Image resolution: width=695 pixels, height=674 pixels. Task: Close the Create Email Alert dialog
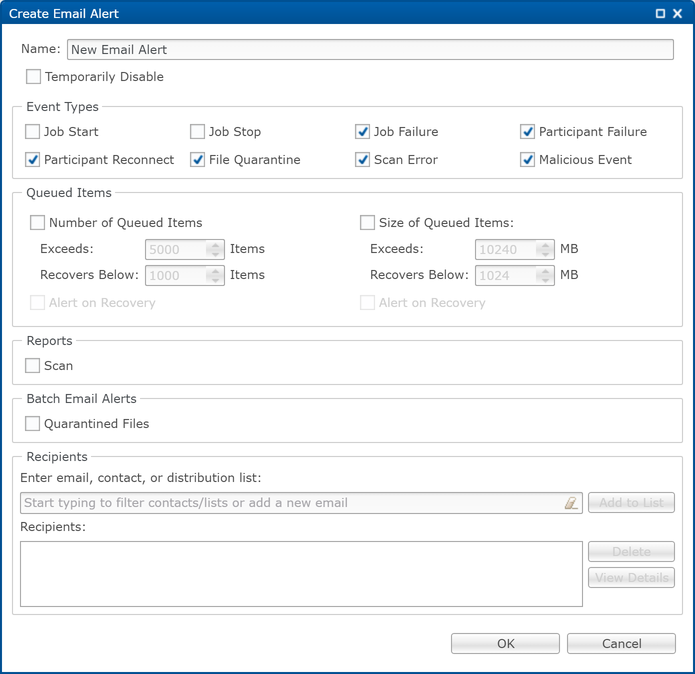pos(677,14)
